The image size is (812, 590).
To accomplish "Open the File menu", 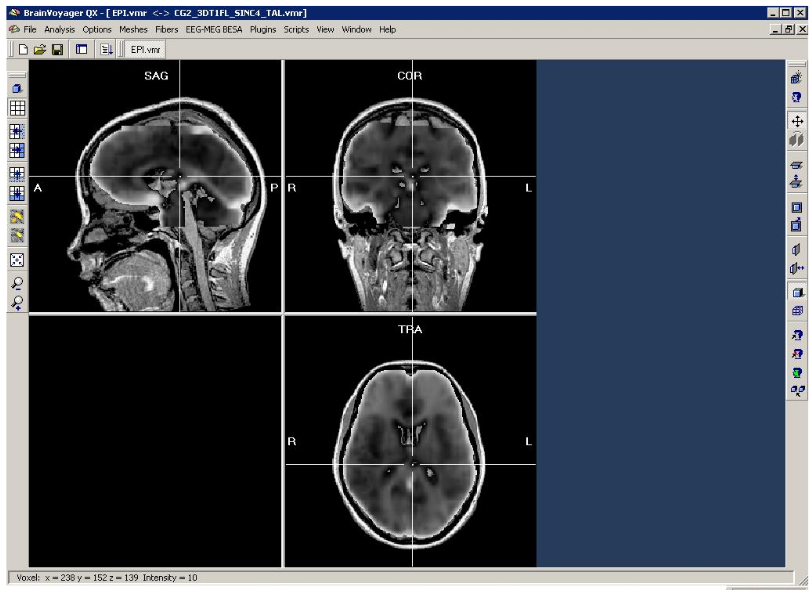I will (x=30, y=30).
